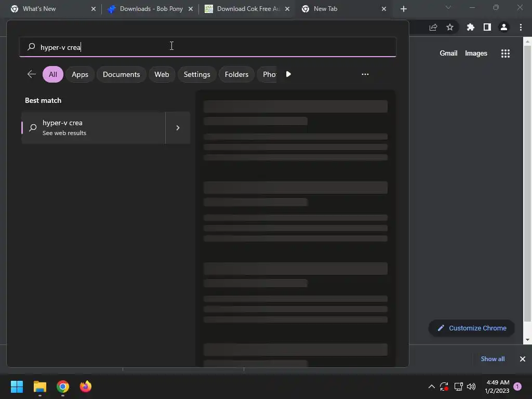Expand the hyper-v crea result chevron
This screenshot has height=399, width=532.
click(x=178, y=128)
